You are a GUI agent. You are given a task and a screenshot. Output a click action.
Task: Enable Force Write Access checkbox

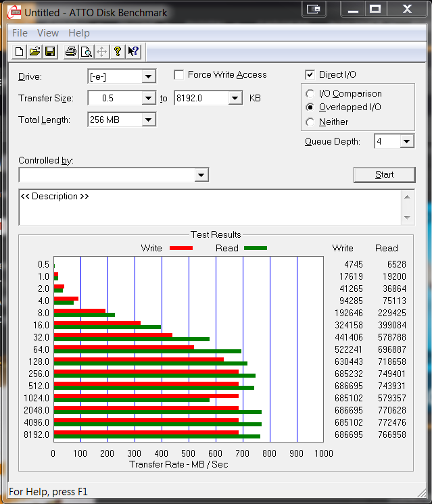(179, 75)
